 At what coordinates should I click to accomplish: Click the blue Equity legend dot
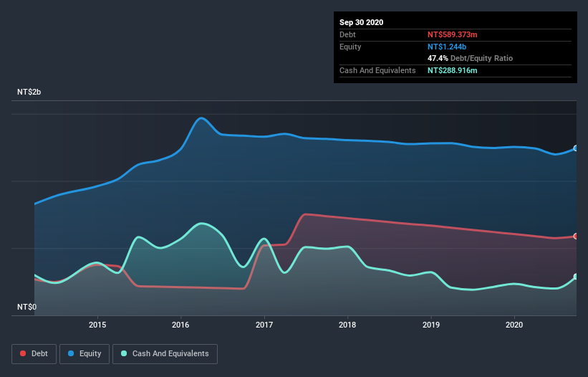[x=71, y=353]
